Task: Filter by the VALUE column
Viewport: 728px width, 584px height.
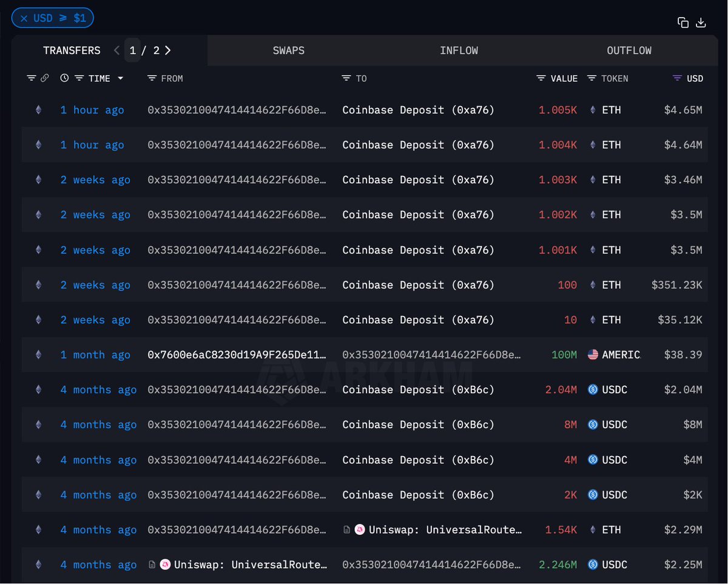Action: (x=541, y=78)
